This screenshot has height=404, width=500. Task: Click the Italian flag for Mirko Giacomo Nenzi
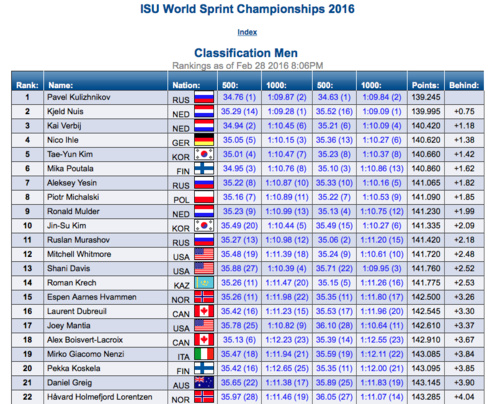[204, 354]
